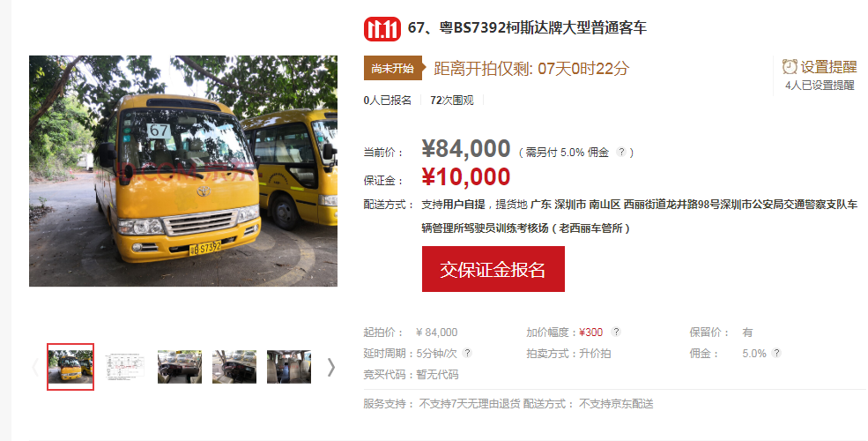Select second thumbnail showing document
Viewport: 868px width, 441px height.
tap(124, 367)
